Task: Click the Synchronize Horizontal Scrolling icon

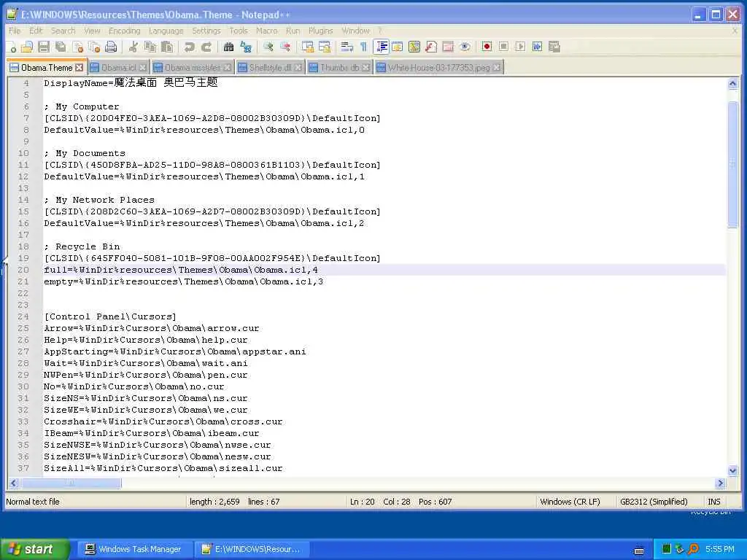Action: 325,47
